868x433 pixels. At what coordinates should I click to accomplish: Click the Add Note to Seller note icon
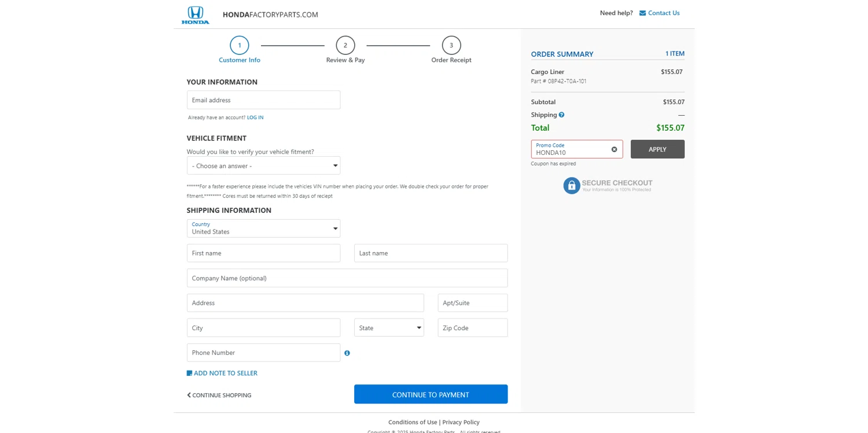(x=189, y=373)
